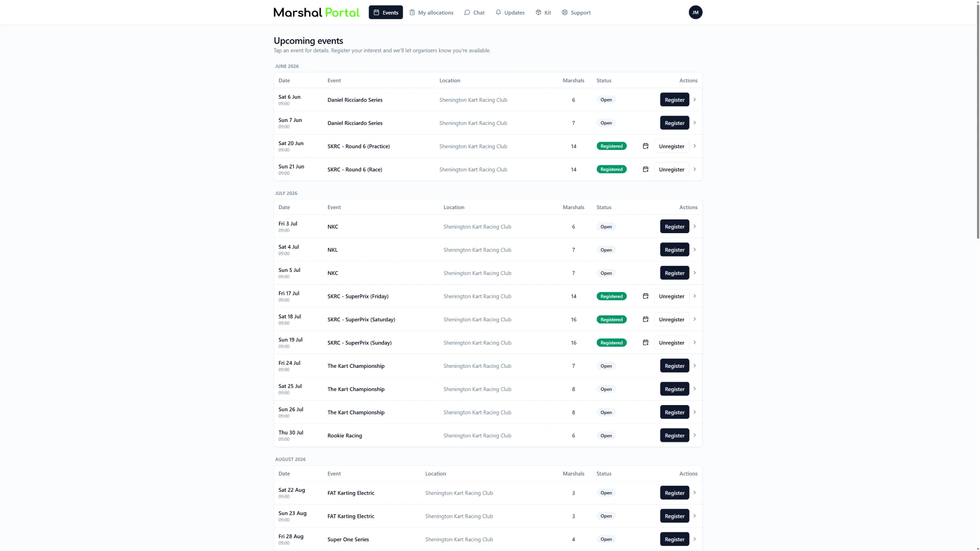Register for Sat 4 Jul NKL
The height and width of the screenshot is (551, 980).
tap(674, 250)
